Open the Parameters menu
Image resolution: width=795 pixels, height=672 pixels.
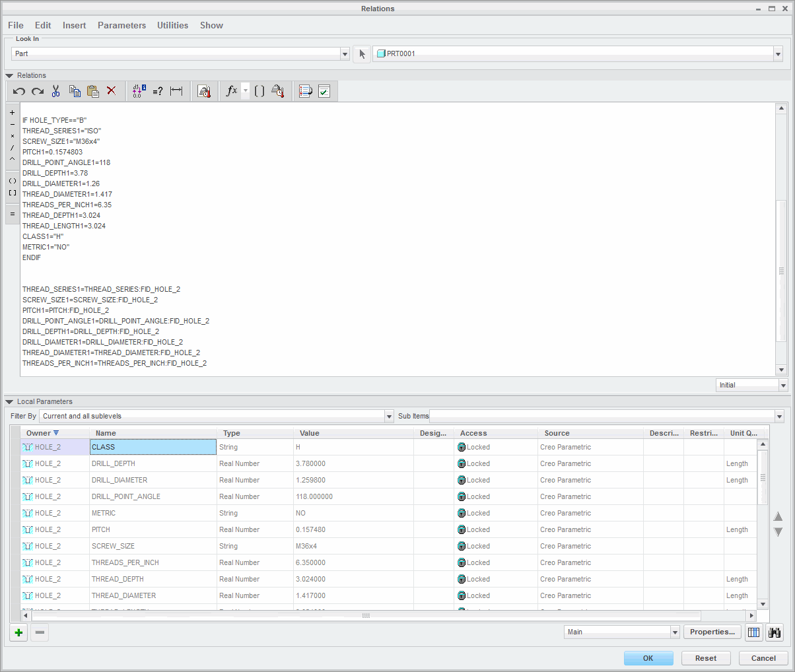(121, 25)
